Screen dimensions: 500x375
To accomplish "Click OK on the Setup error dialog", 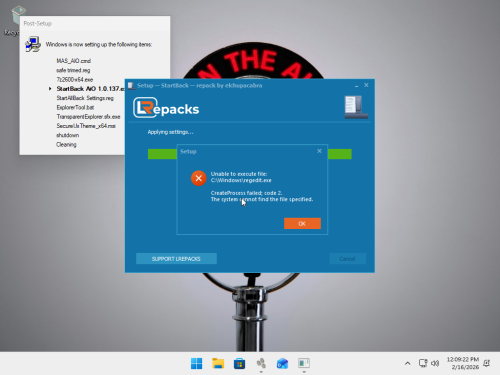I will pos(302,223).
